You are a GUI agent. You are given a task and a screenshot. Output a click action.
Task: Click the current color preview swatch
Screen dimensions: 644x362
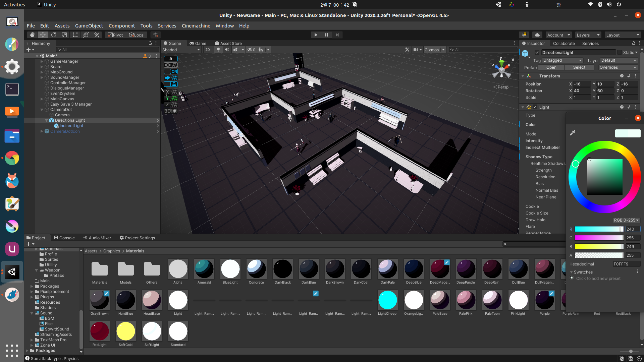628,133
